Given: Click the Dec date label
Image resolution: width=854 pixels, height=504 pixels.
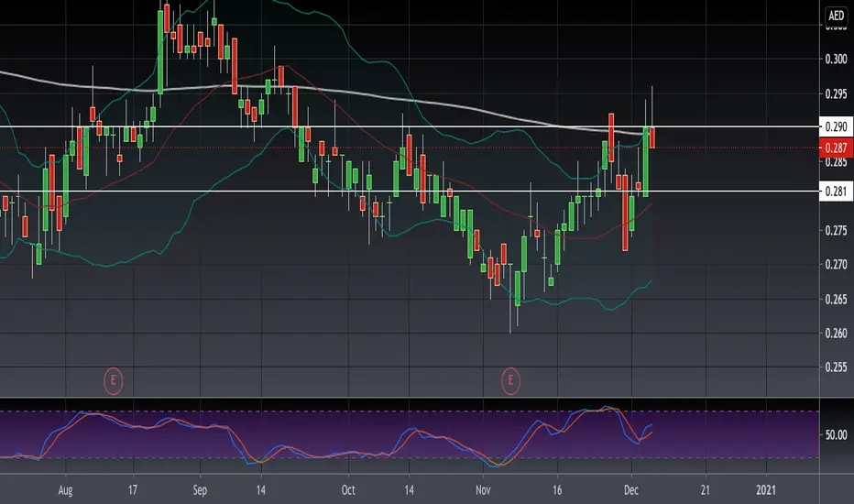Looking at the screenshot, I should pyautogui.click(x=631, y=490).
